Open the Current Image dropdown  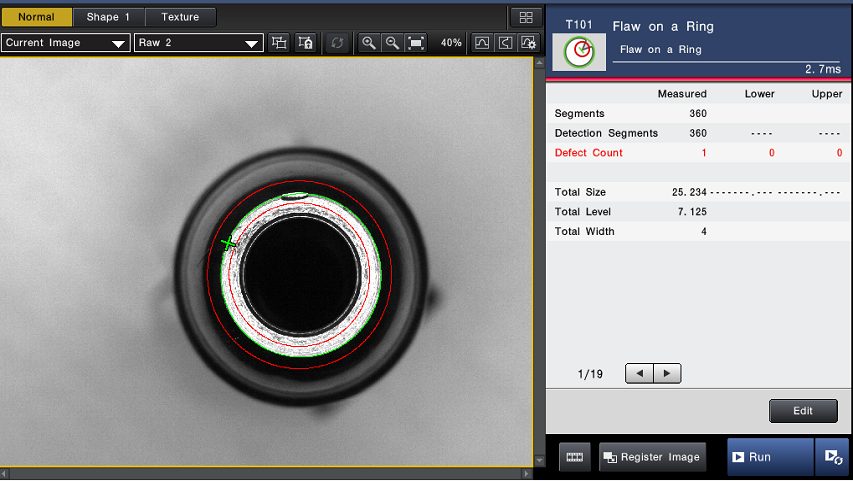[66, 43]
